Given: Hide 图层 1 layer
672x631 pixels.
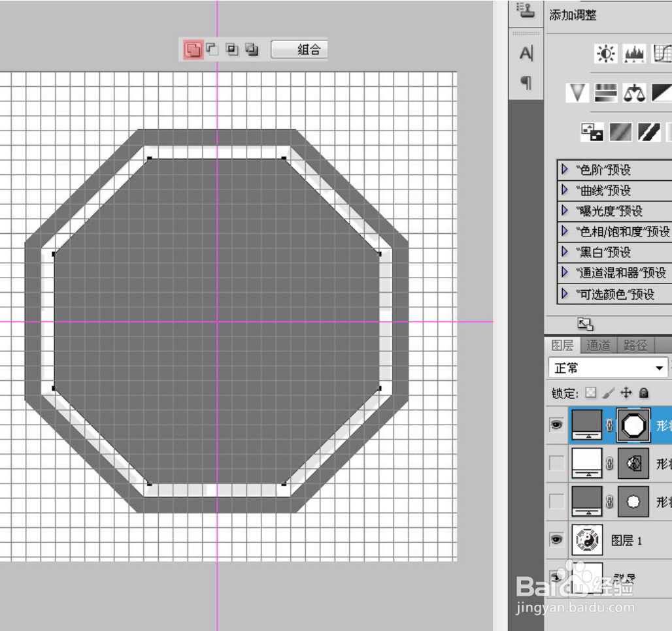Looking at the screenshot, I should pos(556,539).
